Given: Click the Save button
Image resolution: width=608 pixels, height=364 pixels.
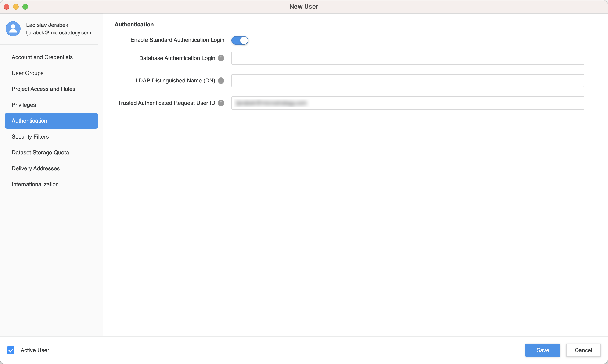Looking at the screenshot, I should (543, 350).
